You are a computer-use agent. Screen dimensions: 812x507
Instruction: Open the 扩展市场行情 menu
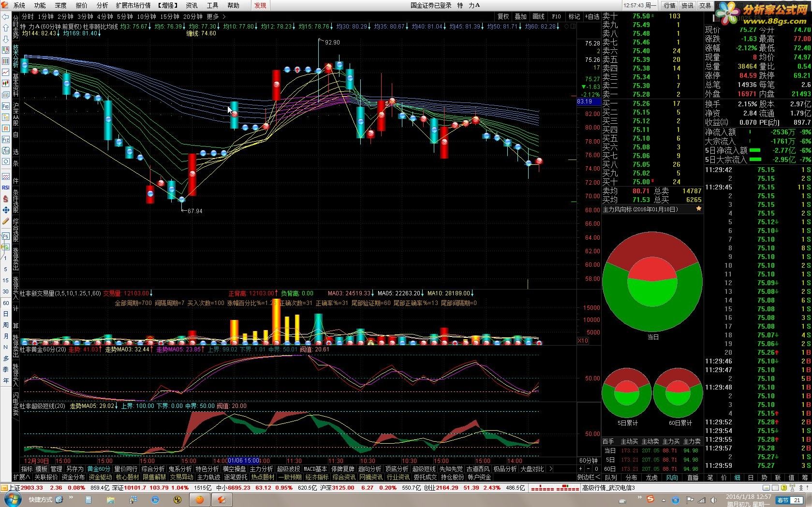pyautogui.click(x=133, y=5)
